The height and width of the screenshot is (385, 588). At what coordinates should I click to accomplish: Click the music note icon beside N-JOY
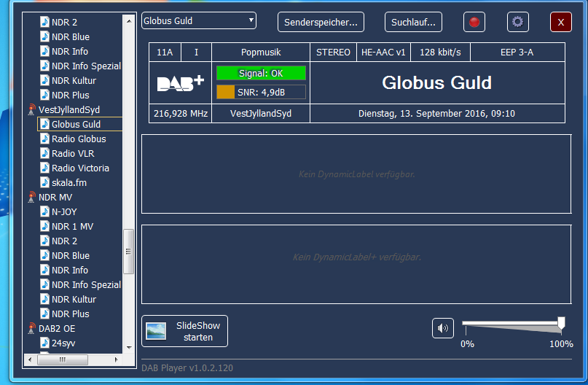click(44, 212)
